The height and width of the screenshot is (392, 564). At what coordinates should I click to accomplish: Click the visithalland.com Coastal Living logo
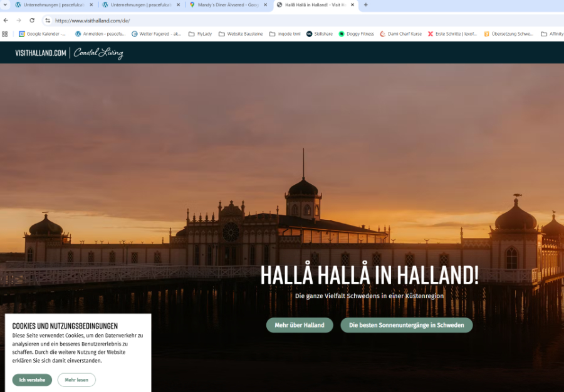coord(69,53)
